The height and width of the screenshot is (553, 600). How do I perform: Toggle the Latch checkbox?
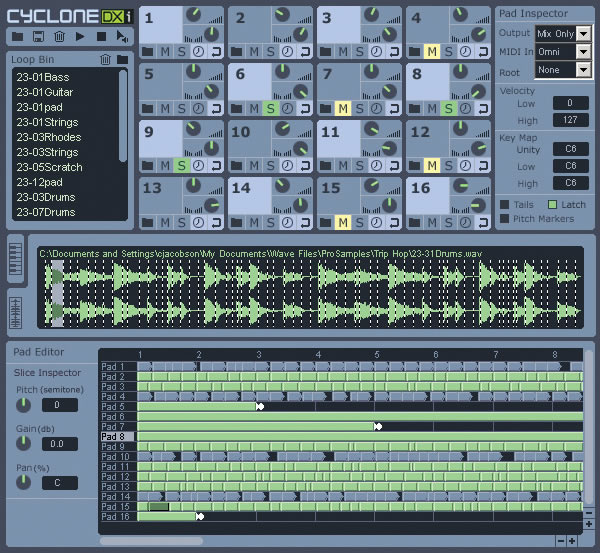(x=552, y=204)
